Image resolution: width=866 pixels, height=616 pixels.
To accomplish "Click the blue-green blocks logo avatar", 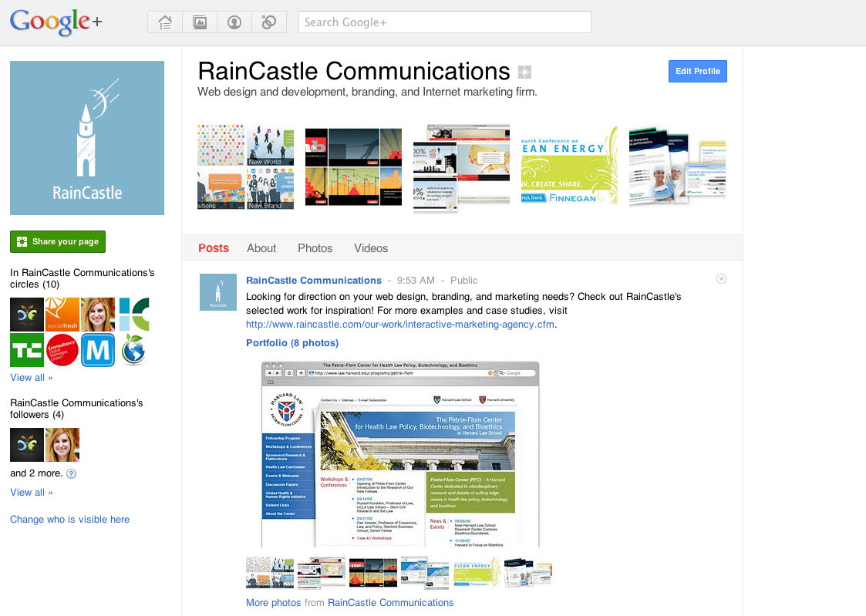I will 133,315.
